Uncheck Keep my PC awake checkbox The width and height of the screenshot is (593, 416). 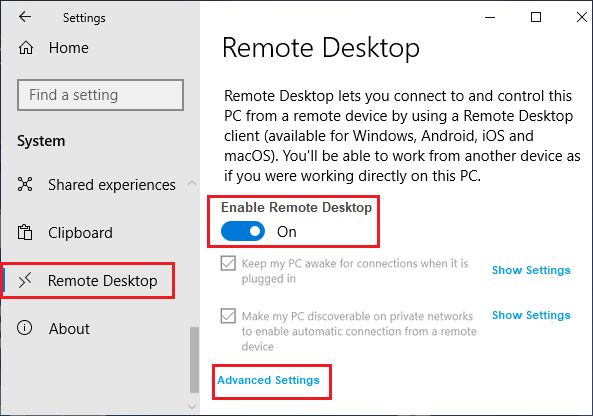(x=228, y=263)
